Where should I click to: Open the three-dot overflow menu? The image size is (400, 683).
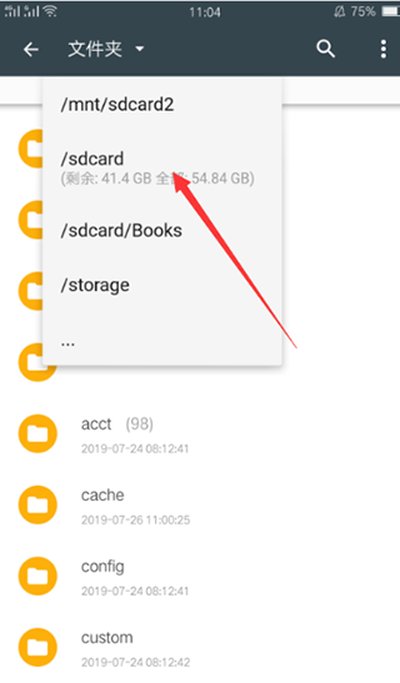pos(383,49)
